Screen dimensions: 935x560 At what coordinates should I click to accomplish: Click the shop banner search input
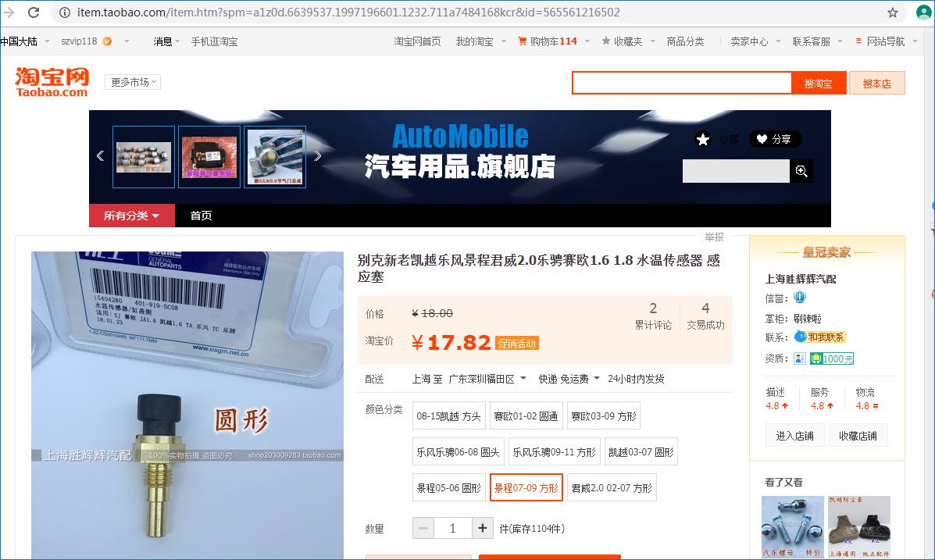point(736,171)
